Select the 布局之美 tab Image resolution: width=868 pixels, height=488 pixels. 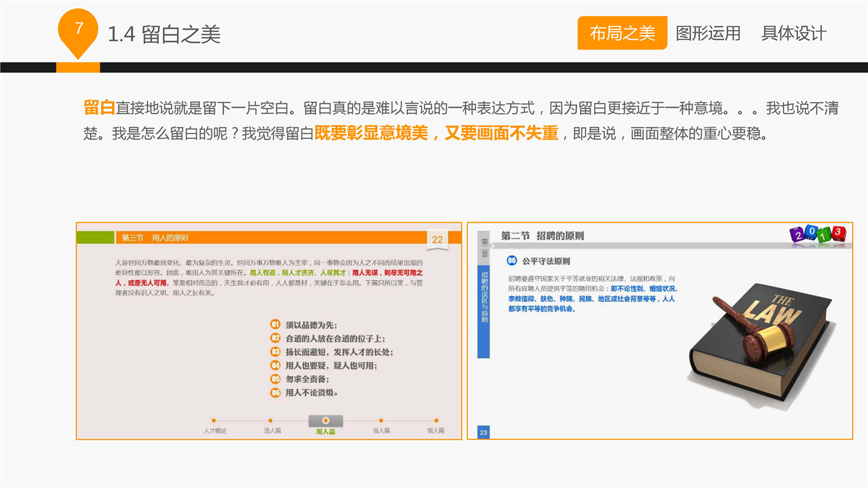pos(622,33)
